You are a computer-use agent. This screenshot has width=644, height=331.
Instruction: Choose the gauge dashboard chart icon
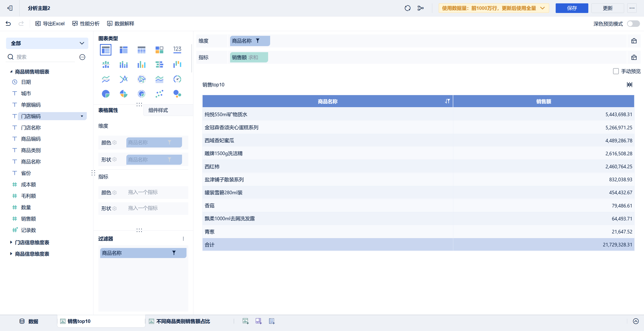(x=177, y=79)
